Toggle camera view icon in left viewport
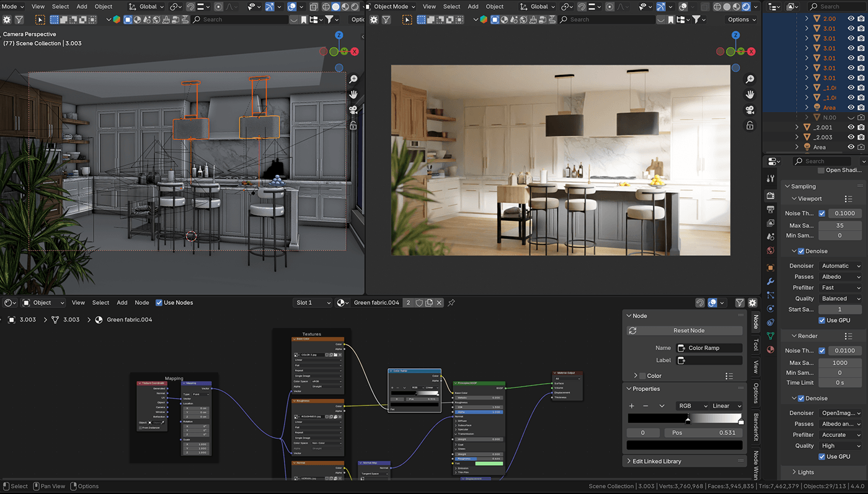 click(x=353, y=110)
